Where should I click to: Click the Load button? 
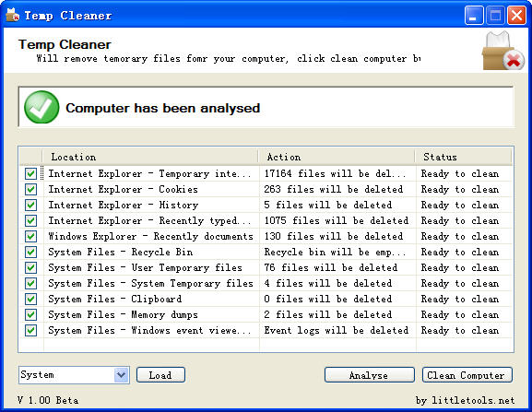(x=160, y=375)
